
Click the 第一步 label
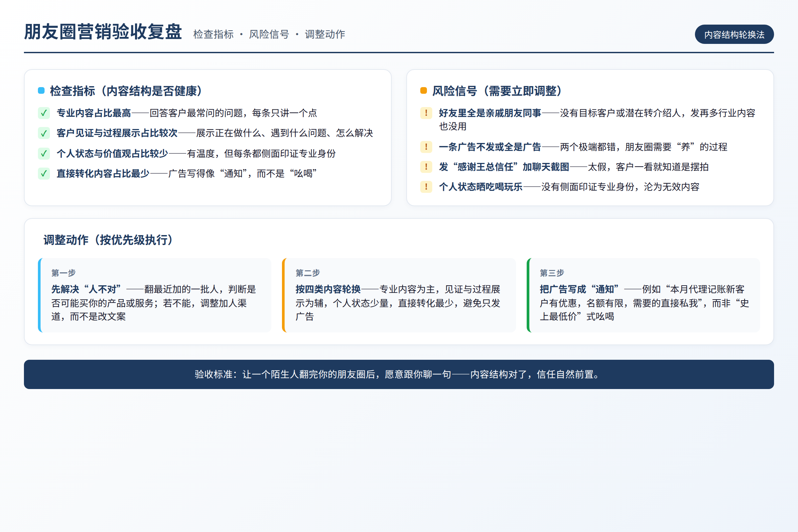coord(64,273)
